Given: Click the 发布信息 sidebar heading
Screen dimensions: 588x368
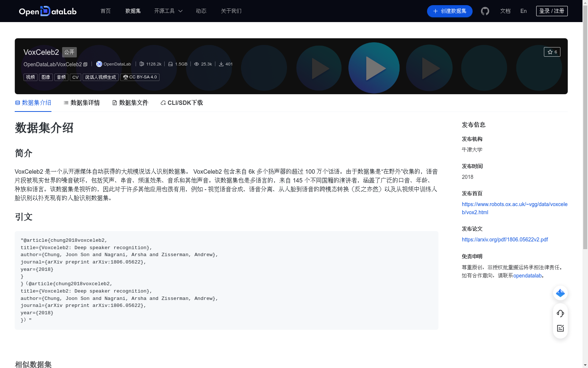Looking at the screenshot, I should click(474, 125).
